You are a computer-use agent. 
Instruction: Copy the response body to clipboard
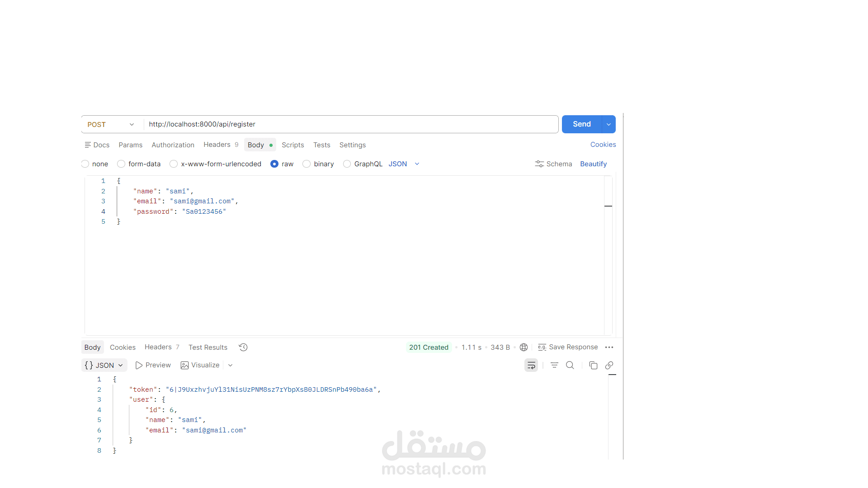593,365
